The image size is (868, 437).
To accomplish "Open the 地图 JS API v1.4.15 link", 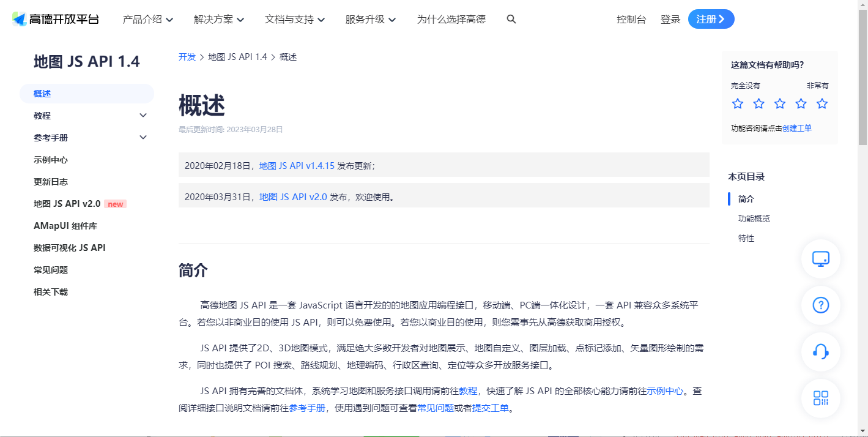I will pos(297,165).
